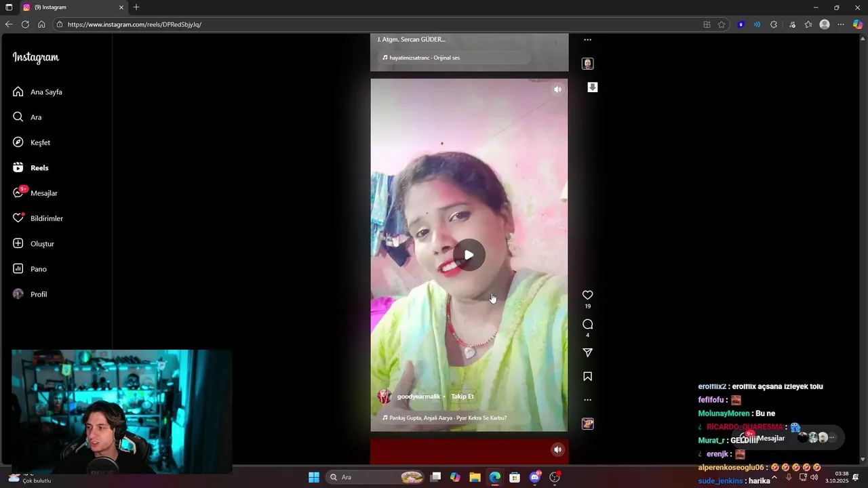868x488 pixels.
Task: Open Discord from the taskbar
Action: [x=535, y=477]
